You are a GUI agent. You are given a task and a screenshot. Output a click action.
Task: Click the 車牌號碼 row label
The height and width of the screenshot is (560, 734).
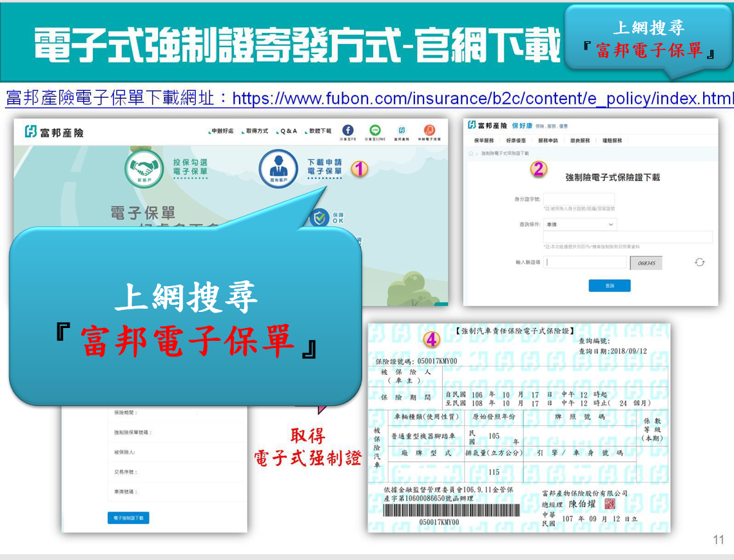(x=126, y=492)
